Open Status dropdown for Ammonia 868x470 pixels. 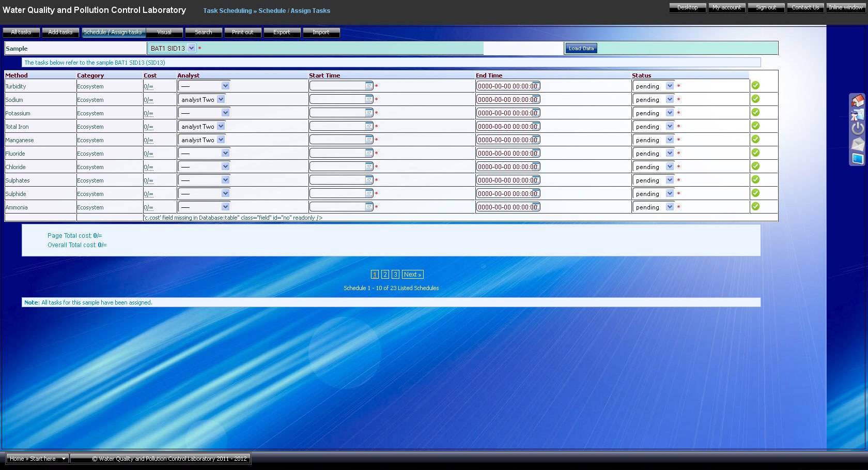[x=654, y=207]
